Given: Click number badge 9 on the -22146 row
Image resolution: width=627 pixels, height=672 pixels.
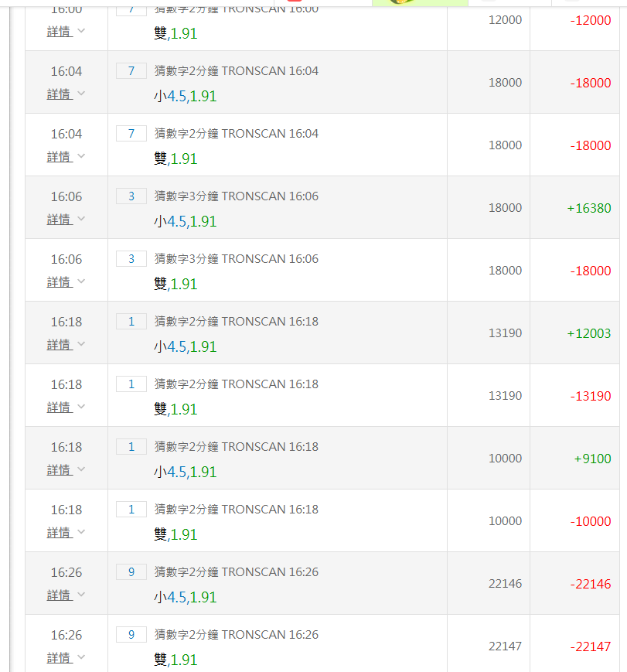Looking at the screenshot, I should (131, 572).
